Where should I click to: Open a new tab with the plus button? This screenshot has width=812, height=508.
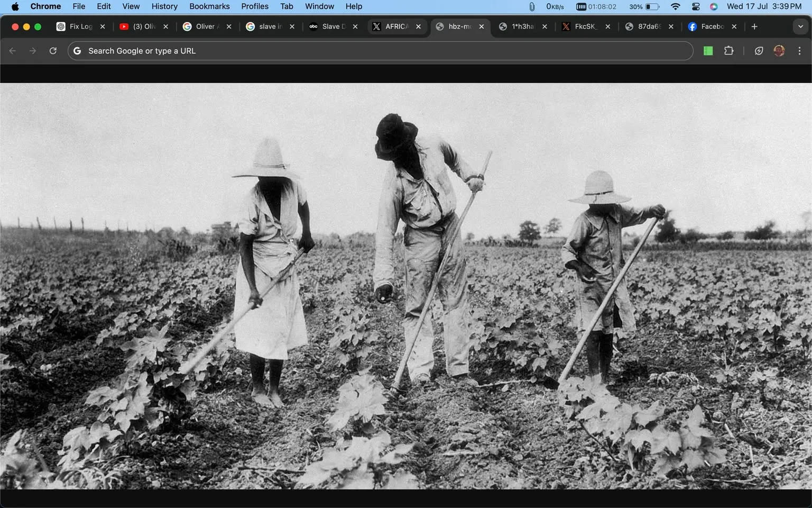754,26
